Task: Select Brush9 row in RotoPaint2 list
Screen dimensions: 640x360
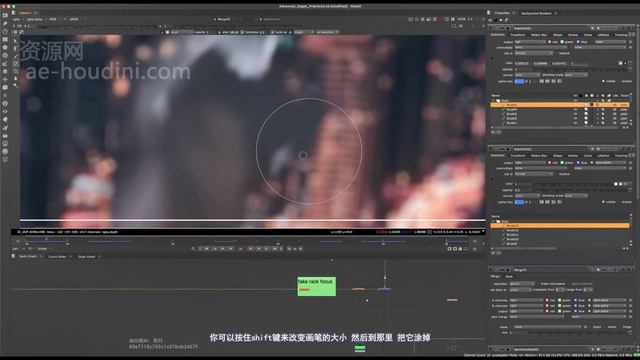Action: click(x=560, y=244)
